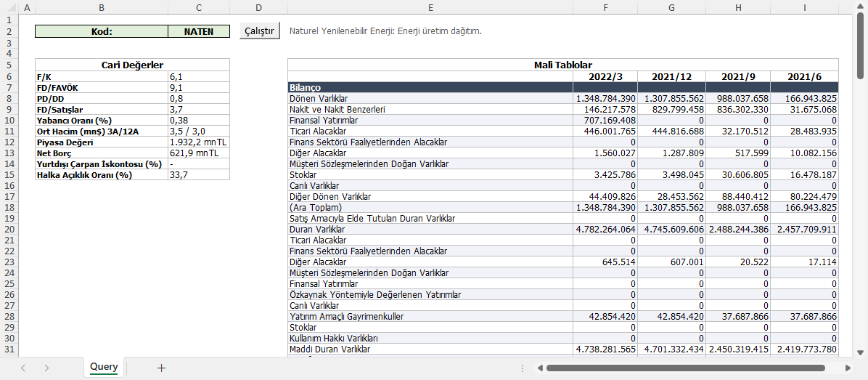The height and width of the screenshot is (380, 868).
Task: Click the 2021/6 period header
Action: [804, 76]
